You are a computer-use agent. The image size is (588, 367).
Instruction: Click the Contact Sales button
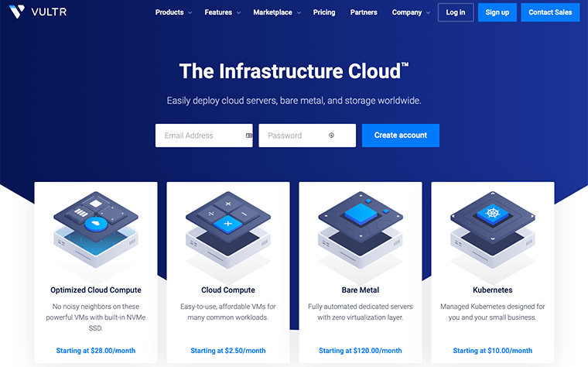(x=550, y=12)
